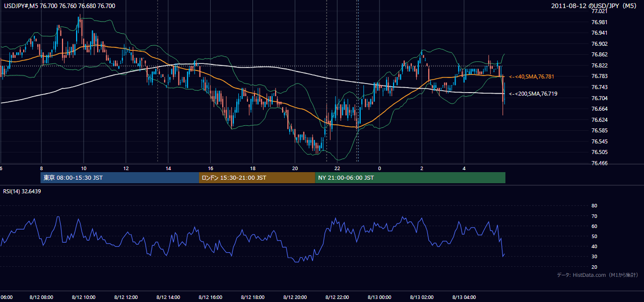Click the 2011-08-12 USD/JPY (M5) title
644x302 pixels.
pos(595,6)
